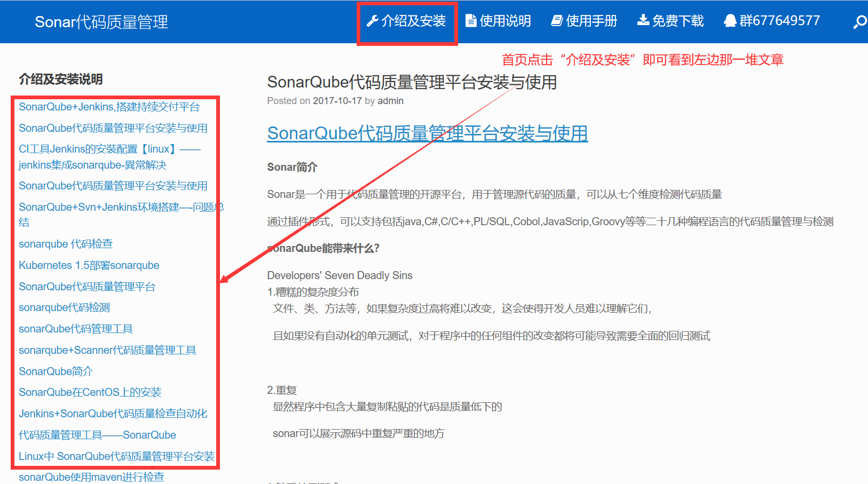
Task: Open the 使用说明 menu item
Action: tap(504, 21)
